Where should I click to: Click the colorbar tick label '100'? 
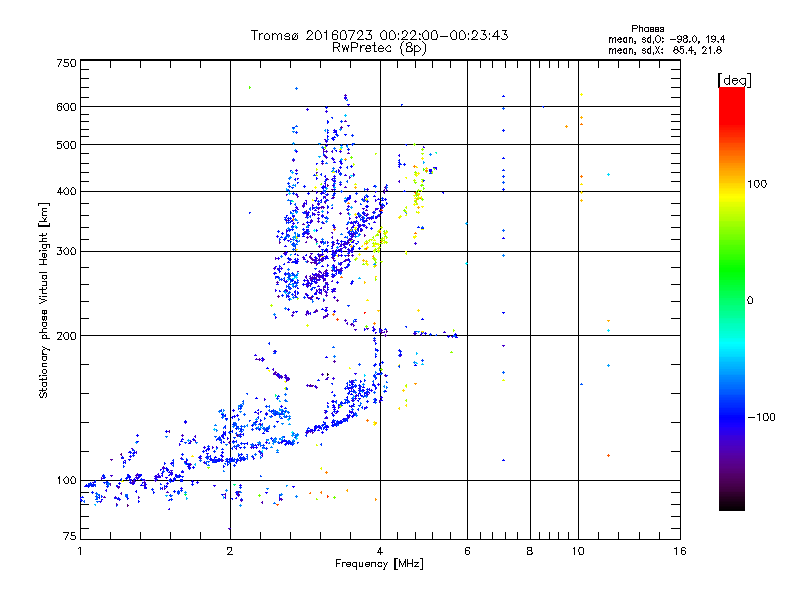coord(757,184)
